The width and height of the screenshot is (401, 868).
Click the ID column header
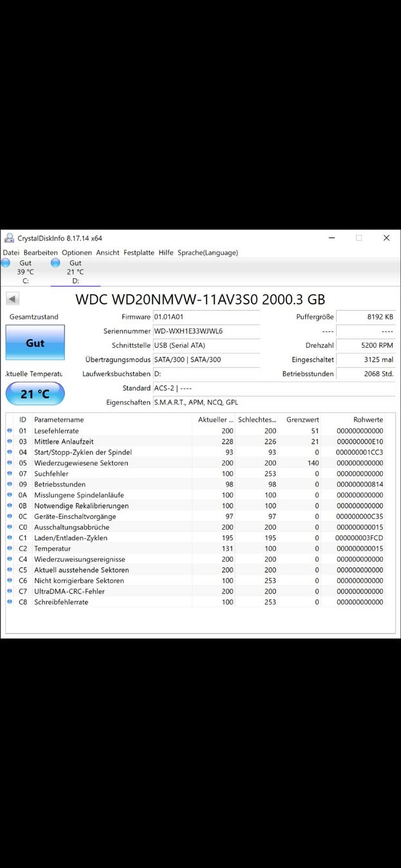click(23, 420)
